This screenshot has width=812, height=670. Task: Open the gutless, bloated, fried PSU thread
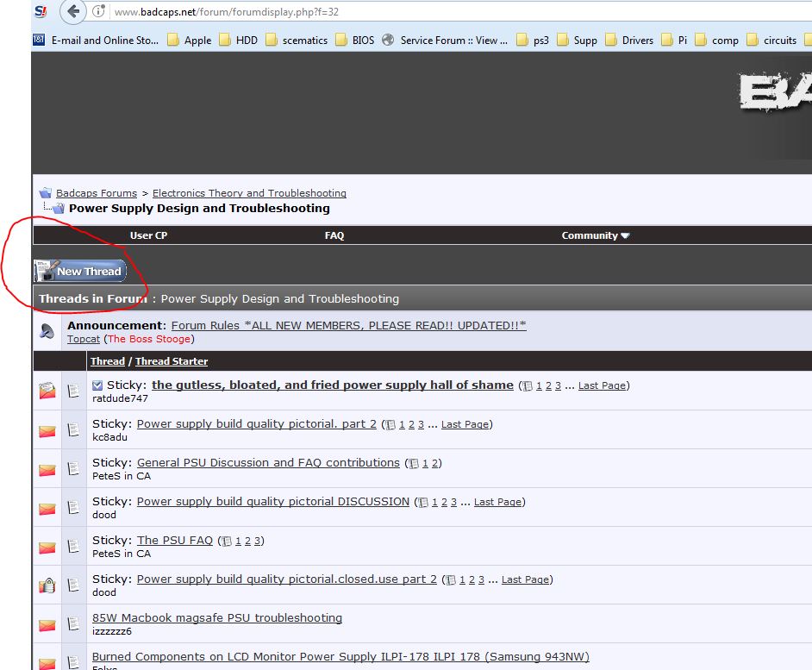tap(333, 385)
